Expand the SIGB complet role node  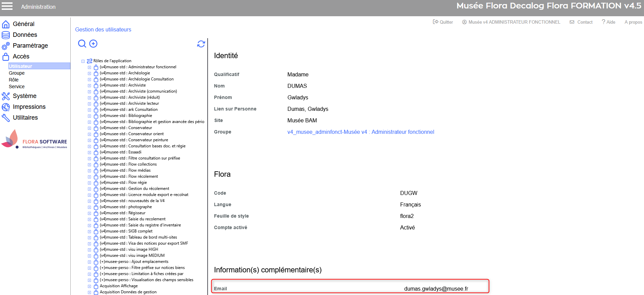(90, 231)
